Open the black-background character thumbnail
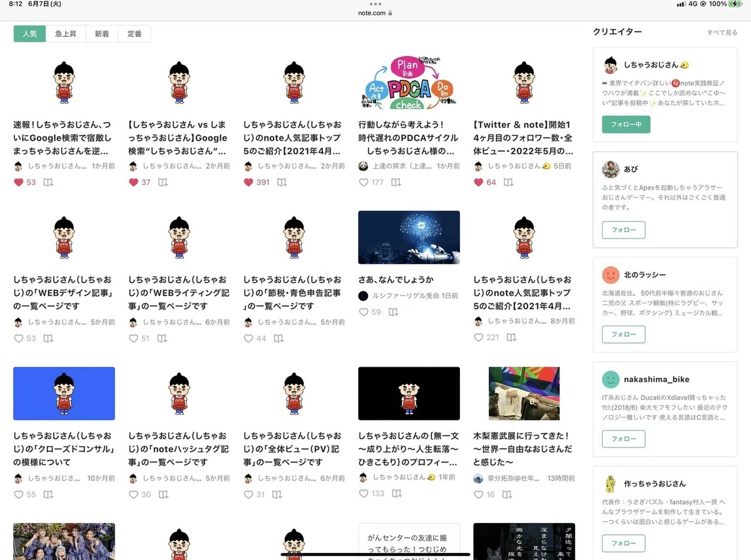Image resolution: width=751 pixels, height=560 pixels. [x=409, y=394]
